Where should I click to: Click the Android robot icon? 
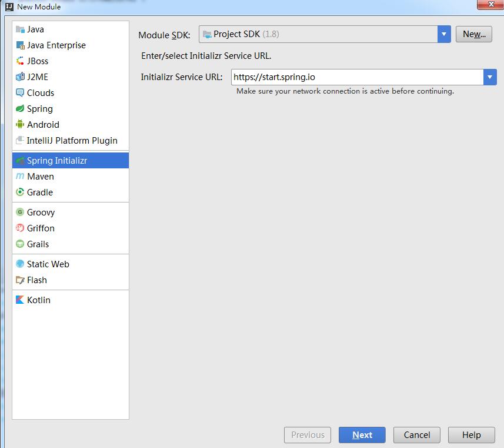click(20, 124)
